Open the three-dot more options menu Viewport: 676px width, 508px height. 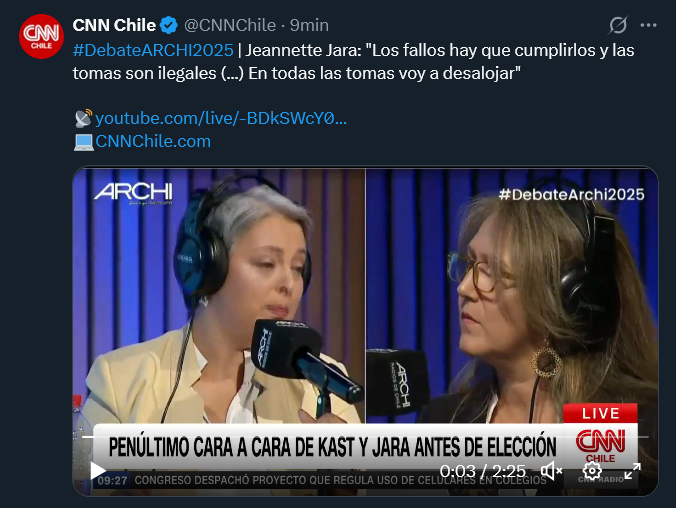coord(648,25)
